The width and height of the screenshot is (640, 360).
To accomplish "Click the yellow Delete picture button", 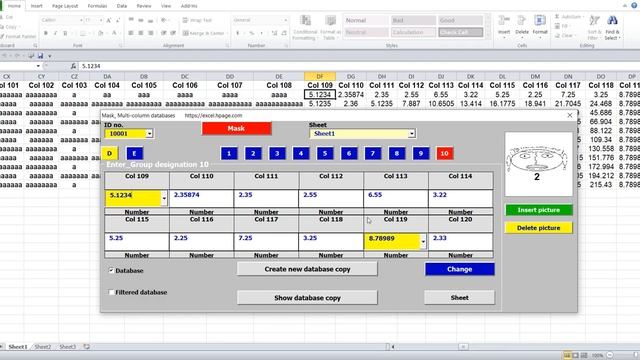I will pos(539,228).
